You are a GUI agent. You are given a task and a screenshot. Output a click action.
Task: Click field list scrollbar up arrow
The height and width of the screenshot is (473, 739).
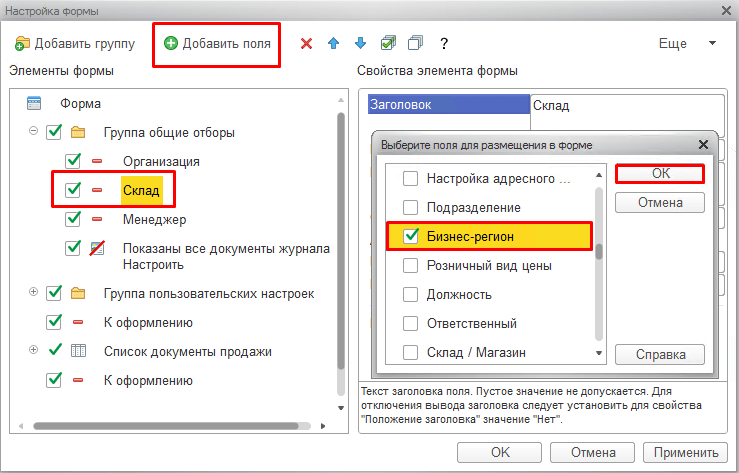coord(599,175)
